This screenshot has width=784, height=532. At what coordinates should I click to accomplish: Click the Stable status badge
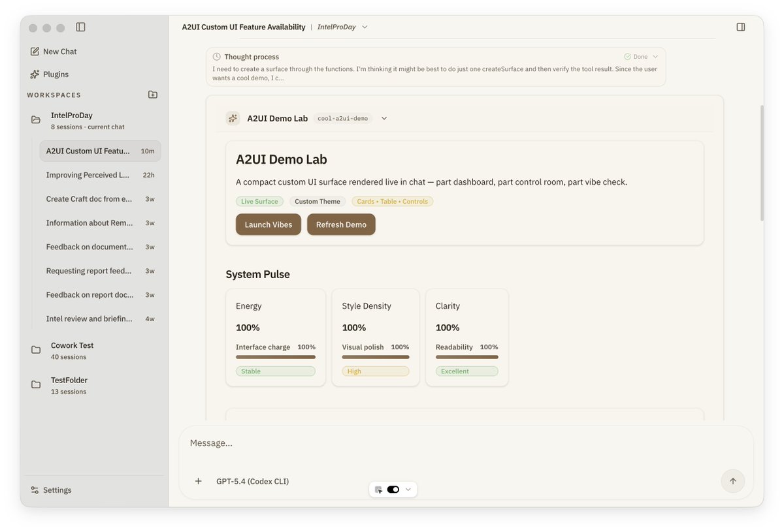coord(276,371)
